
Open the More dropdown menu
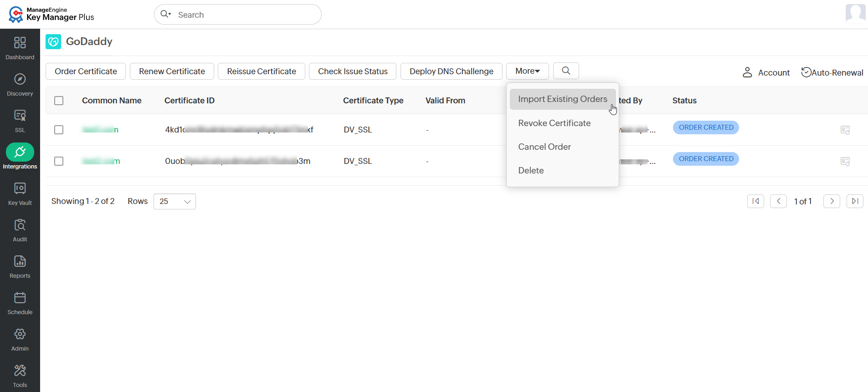pos(528,71)
